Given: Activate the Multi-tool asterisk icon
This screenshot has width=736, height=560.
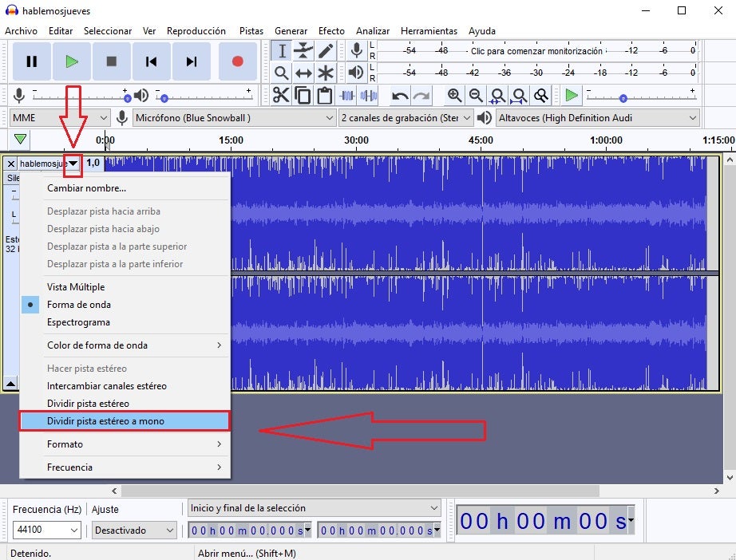Looking at the screenshot, I should (x=325, y=73).
